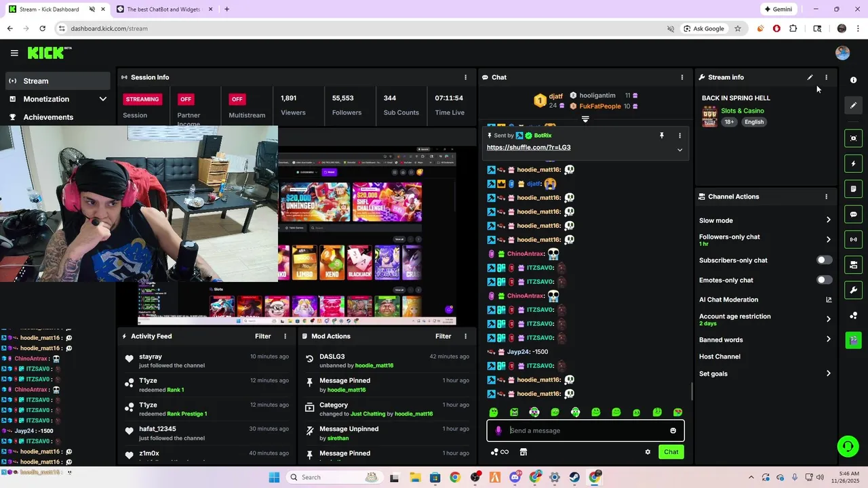
Task: Open the hamburger menu next to Kick logo
Action: tap(14, 53)
